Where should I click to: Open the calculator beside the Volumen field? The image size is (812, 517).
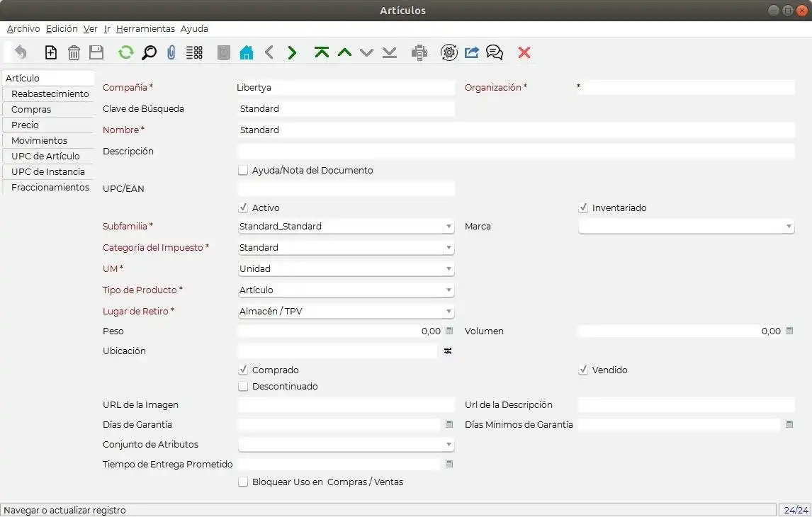(789, 331)
